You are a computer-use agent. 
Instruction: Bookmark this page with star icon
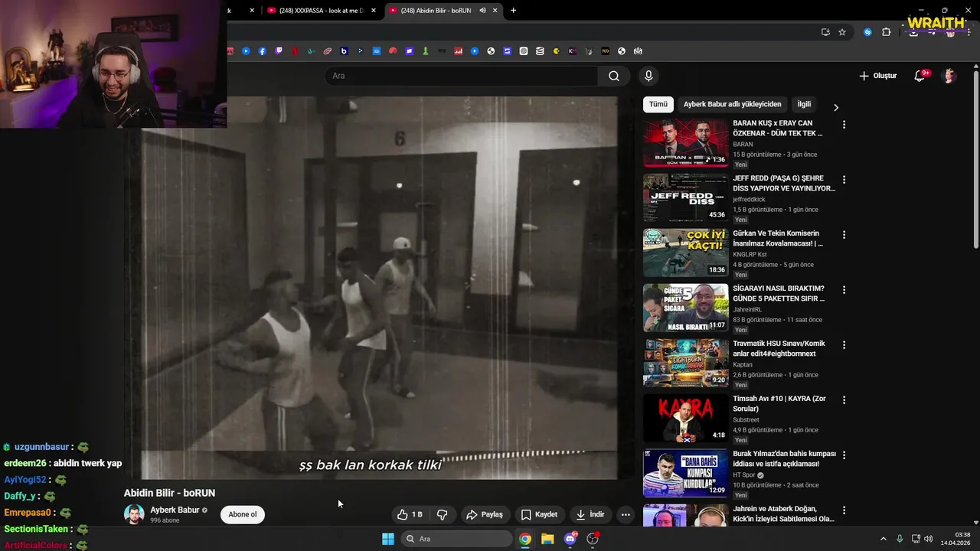pyautogui.click(x=842, y=32)
